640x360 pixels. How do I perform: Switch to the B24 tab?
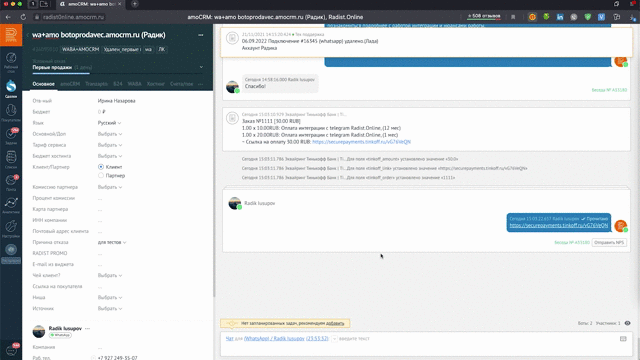pyautogui.click(x=118, y=84)
